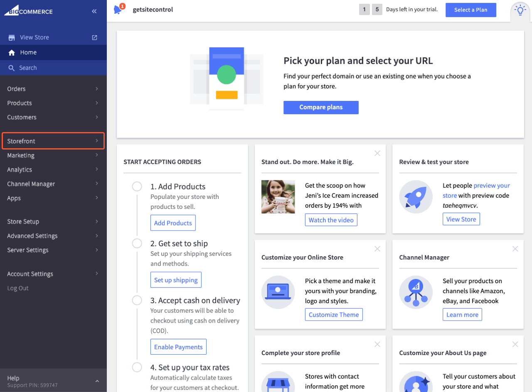Close the Channel Manager card

(515, 249)
